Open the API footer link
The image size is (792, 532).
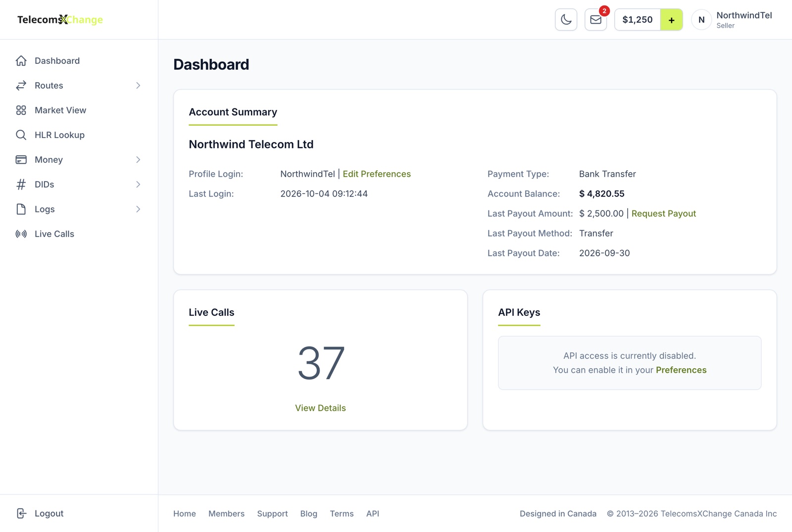click(x=373, y=514)
